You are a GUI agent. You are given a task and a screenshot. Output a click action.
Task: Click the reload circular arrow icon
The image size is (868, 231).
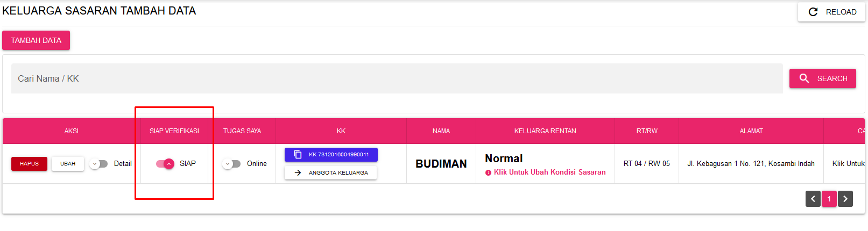813,12
